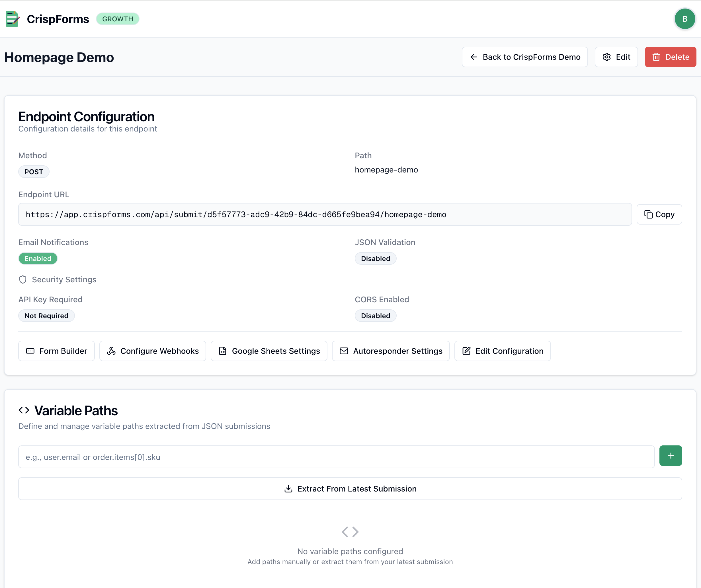This screenshot has height=588, width=701.
Task: Click the GROWTH plan badge
Action: click(x=118, y=19)
